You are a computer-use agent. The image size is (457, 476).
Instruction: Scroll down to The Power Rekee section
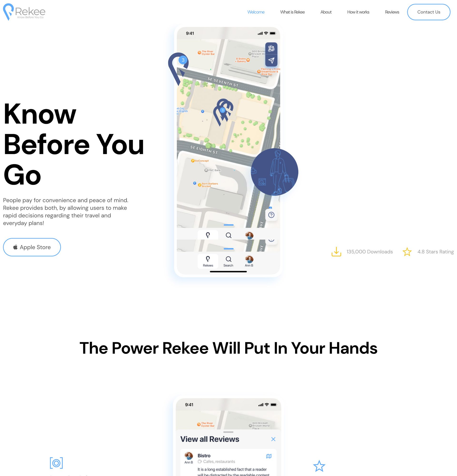coord(228,348)
